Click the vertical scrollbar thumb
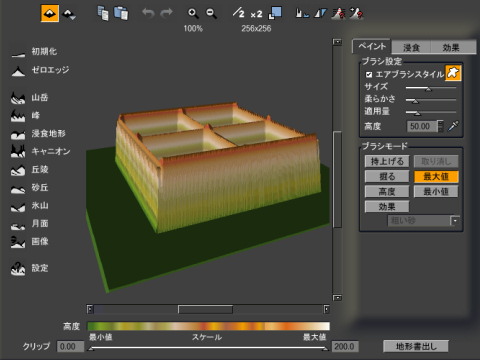 tap(337, 180)
